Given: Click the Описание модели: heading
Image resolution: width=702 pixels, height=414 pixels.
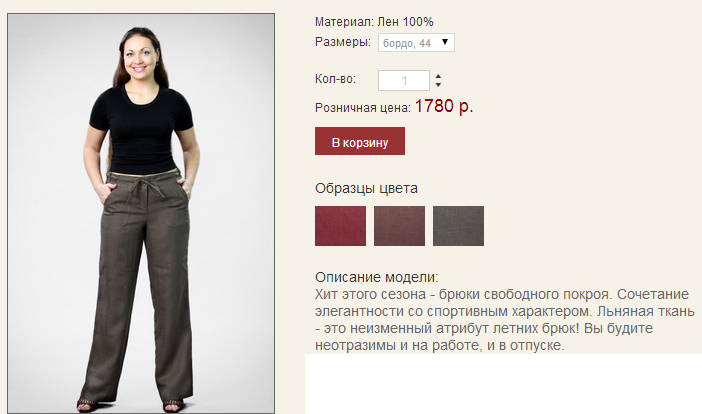Looking at the screenshot, I should (x=377, y=277).
